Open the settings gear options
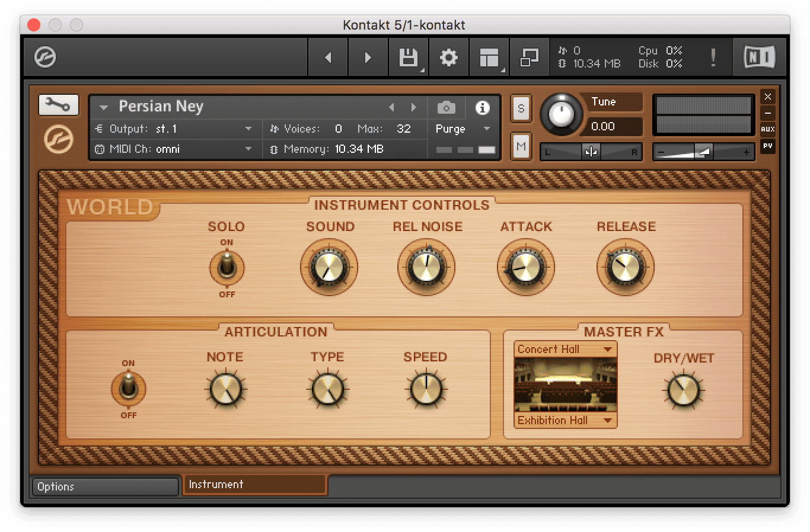810x532 pixels. point(448,57)
